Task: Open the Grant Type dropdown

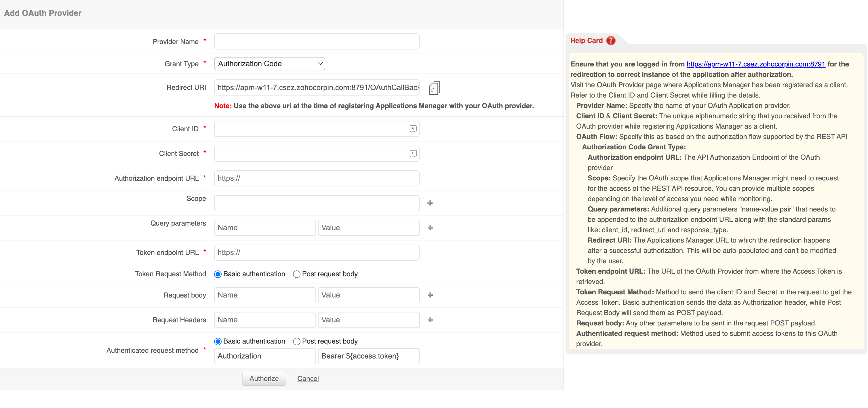Action: [270, 64]
